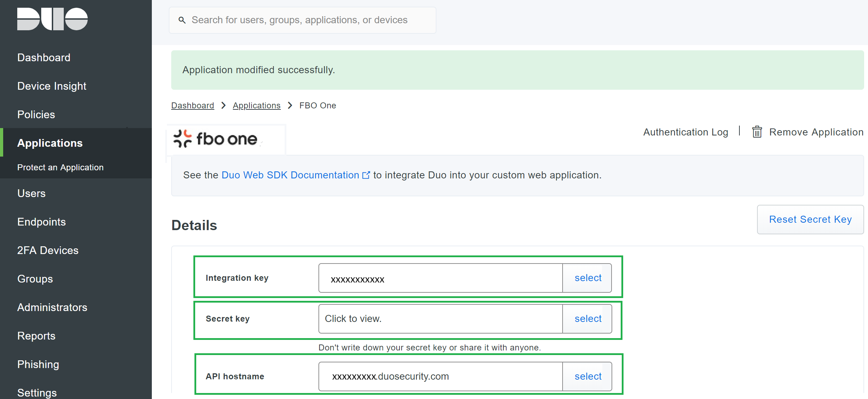Image resolution: width=868 pixels, height=399 pixels.
Task: Click Remove Application link
Action: (816, 132)
